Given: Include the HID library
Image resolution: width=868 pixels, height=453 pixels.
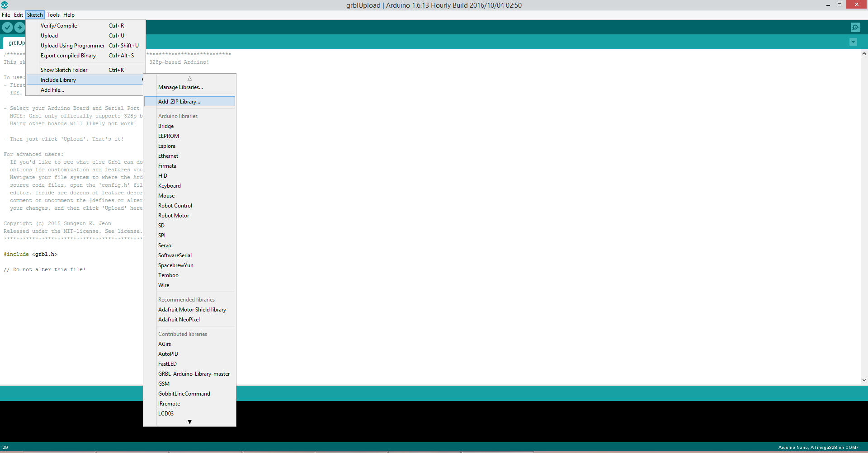Looking at the screenshot, I should click(189, 176).
